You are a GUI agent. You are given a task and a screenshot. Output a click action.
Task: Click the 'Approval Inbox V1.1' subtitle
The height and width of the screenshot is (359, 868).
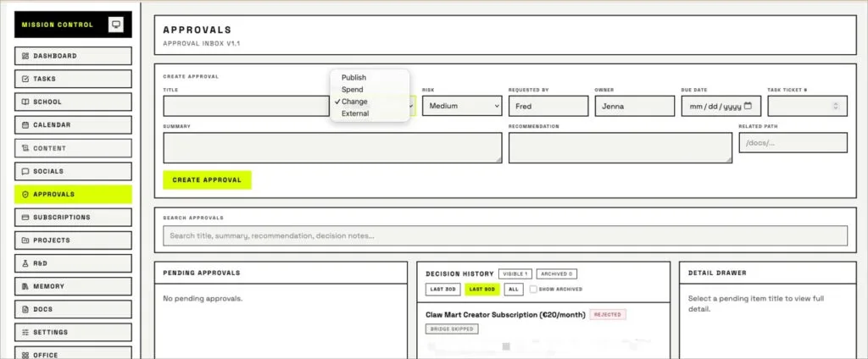tap(202, 43)
